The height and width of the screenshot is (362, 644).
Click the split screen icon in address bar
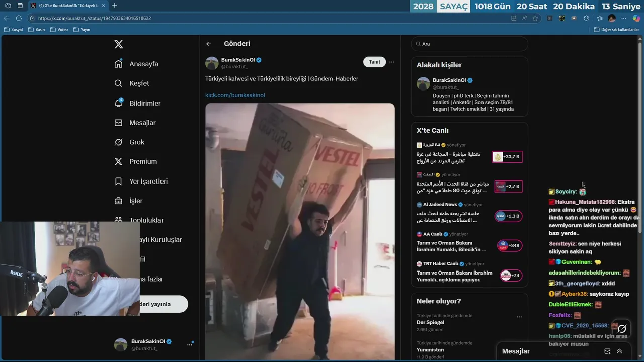tap(514, 18)
